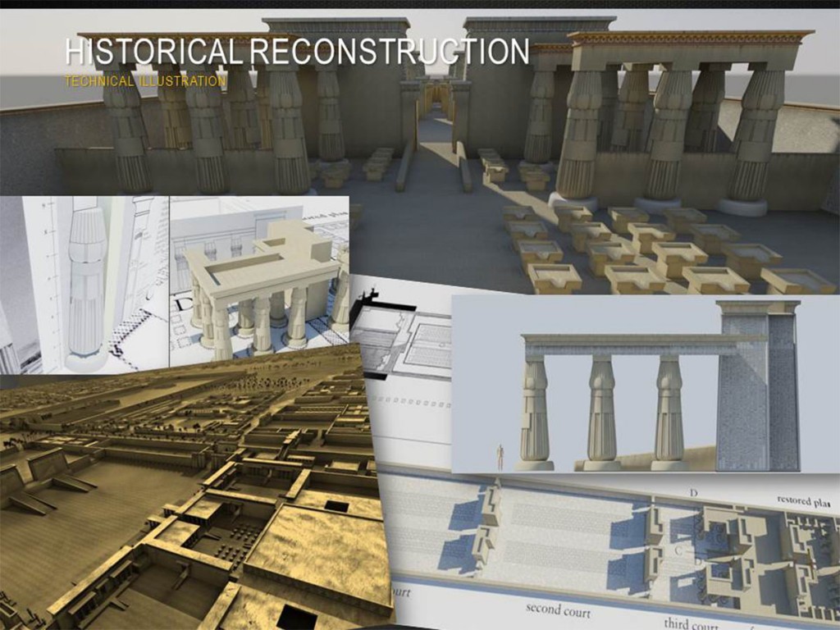
Task: Click the small floor plan sketch
Action: (400, 336)
